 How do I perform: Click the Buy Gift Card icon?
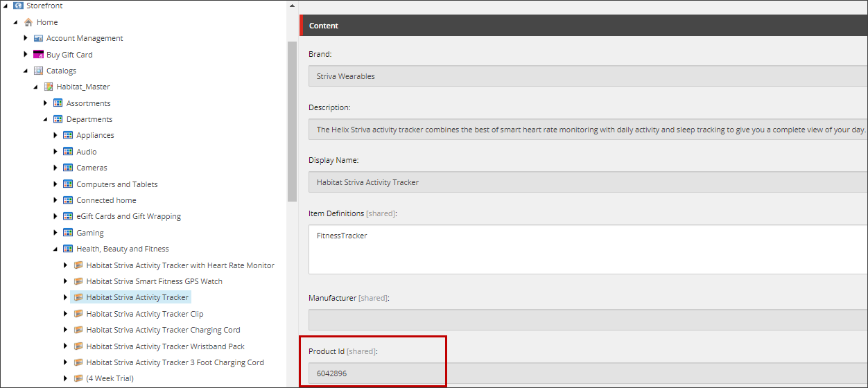pyautogui.click(x=39, y=55)
